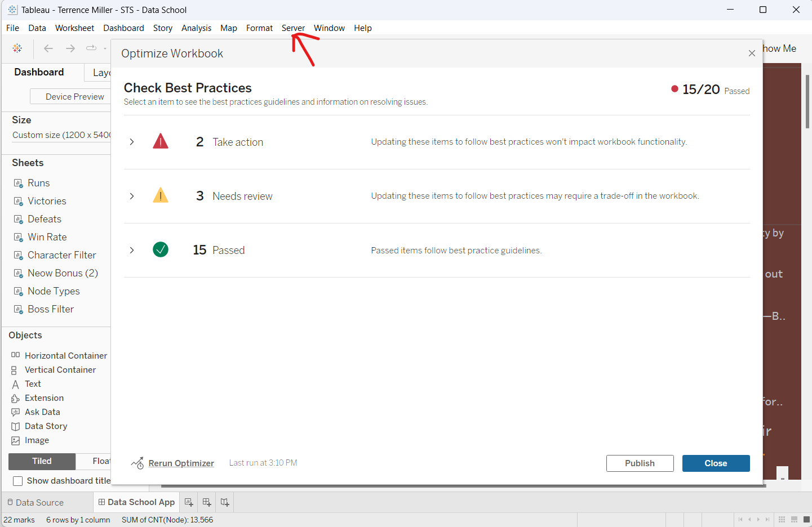
Task: Select the Neow Bonus (2) sheet
Action: [x=63, y=273]
